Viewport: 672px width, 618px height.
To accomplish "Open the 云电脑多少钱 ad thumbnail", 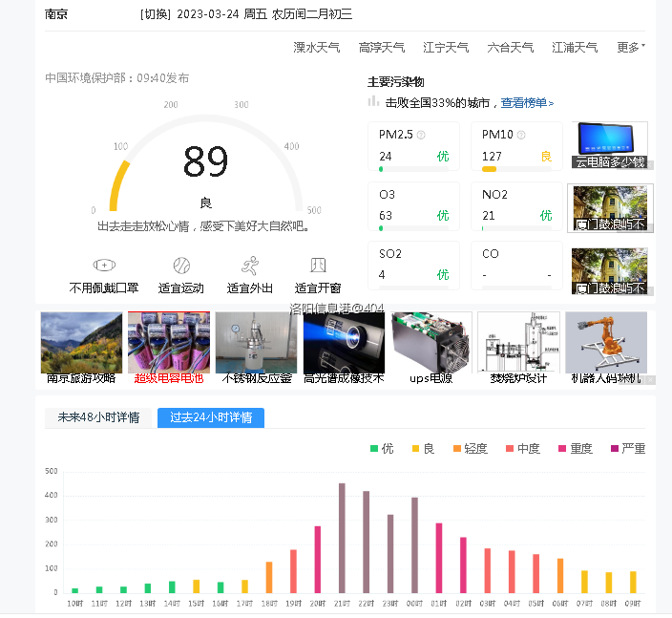I will point(609,145).
